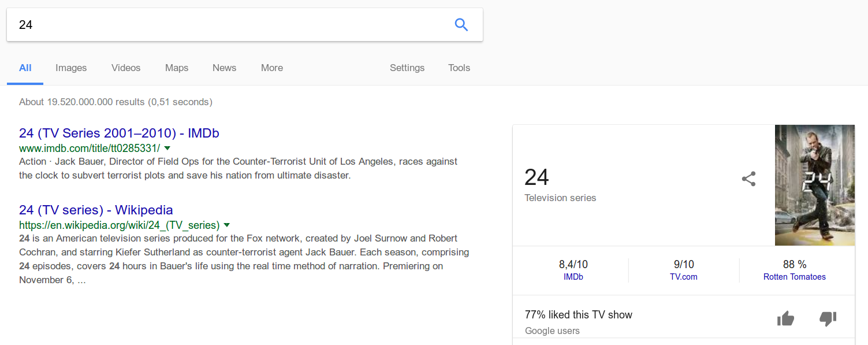Share the 24 knowledge panel
Viewport: 868px width, 345px height.
tap(748, 179)
